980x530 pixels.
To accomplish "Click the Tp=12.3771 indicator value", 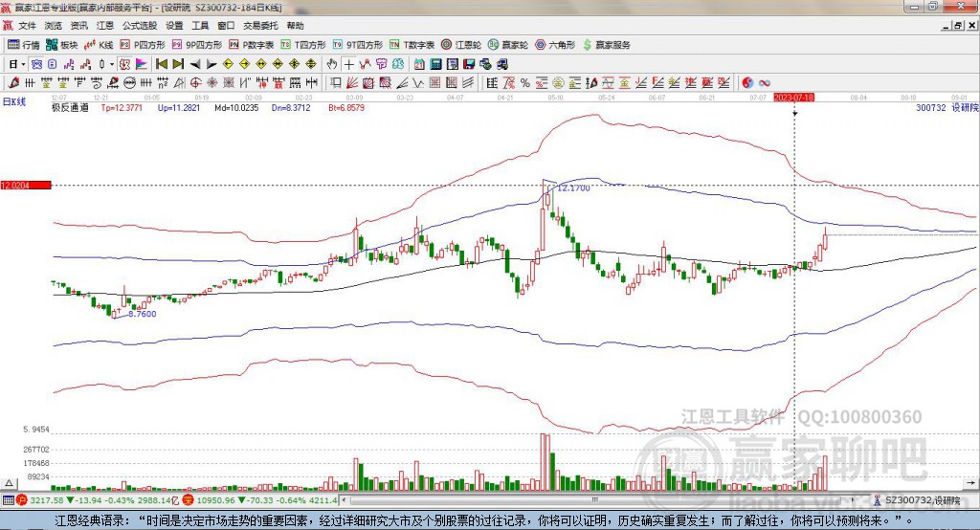I will click(x=122, y=107).
